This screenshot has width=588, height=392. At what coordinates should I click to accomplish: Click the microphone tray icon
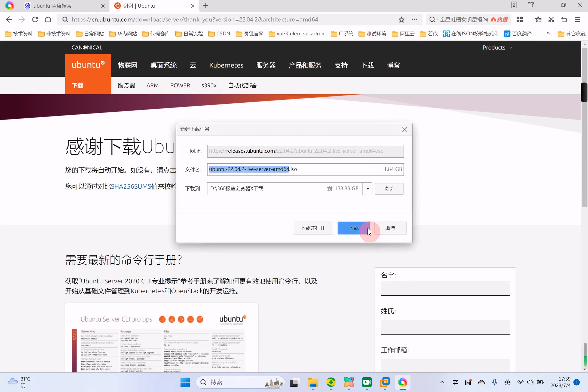pyautogui.click(x=495, y=382)
